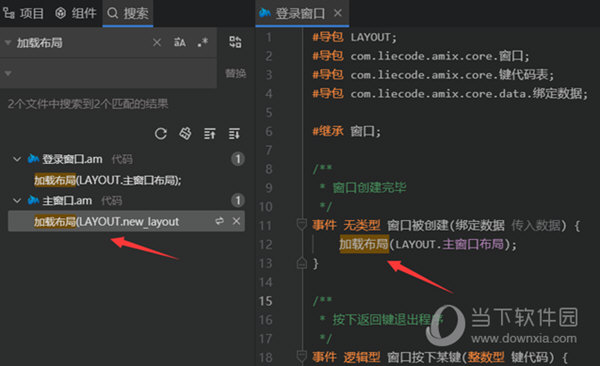Open match 加载布局(LAYOUT.new_layout

[x=106, y=221]
